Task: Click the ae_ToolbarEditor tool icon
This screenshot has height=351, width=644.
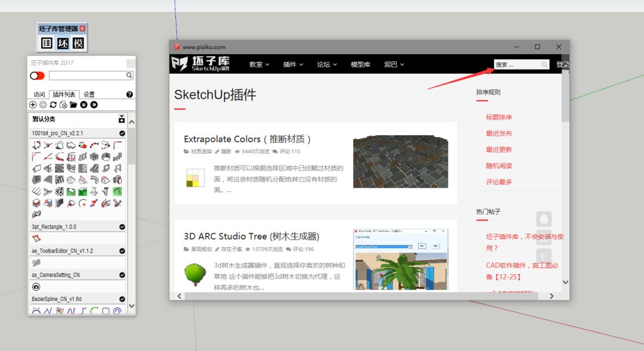Action: (36, 263)
